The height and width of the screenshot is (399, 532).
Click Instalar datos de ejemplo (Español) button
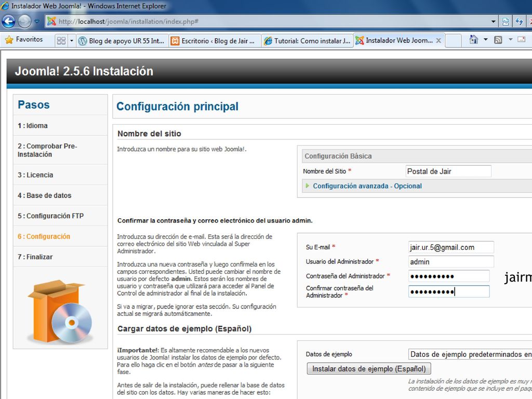point(369,369)
